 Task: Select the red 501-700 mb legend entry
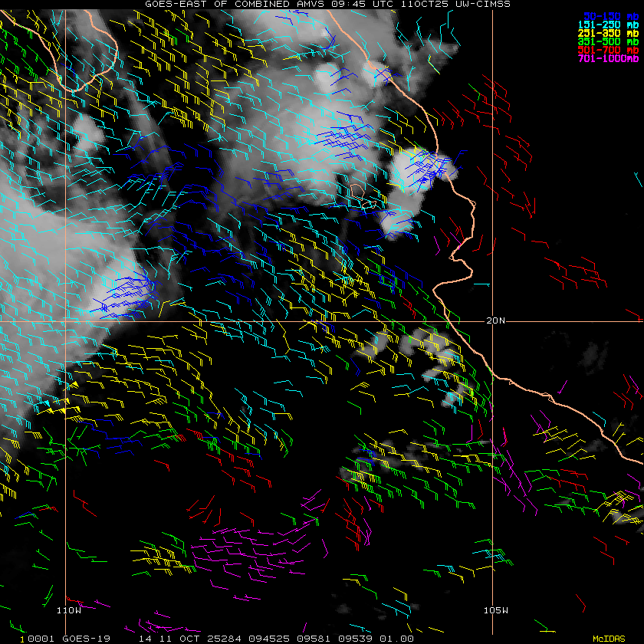point(608,50)
